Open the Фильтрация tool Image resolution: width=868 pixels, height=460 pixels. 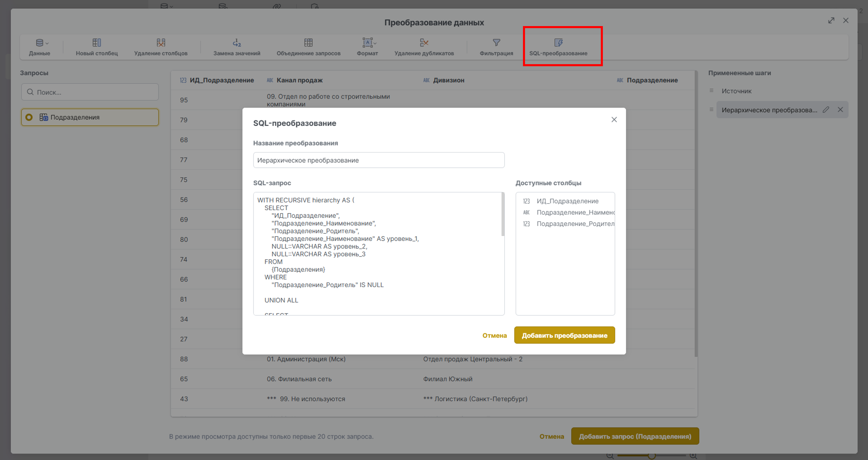click(497, 47)
